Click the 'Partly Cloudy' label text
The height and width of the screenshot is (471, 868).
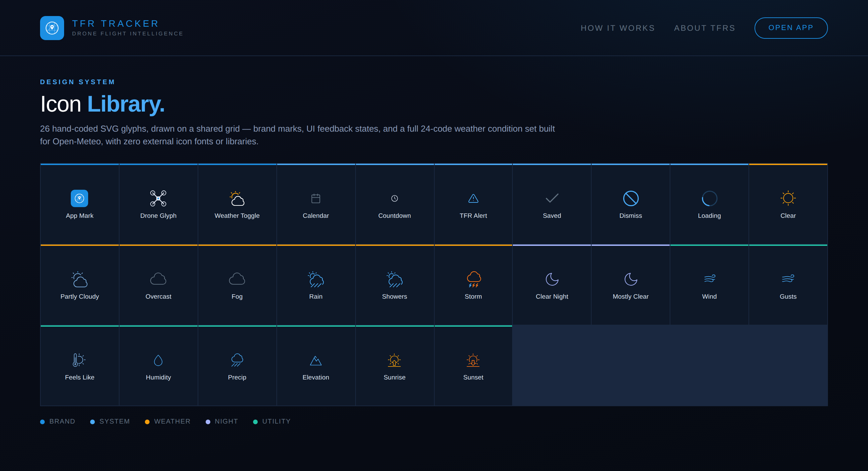tap(79, 297)
